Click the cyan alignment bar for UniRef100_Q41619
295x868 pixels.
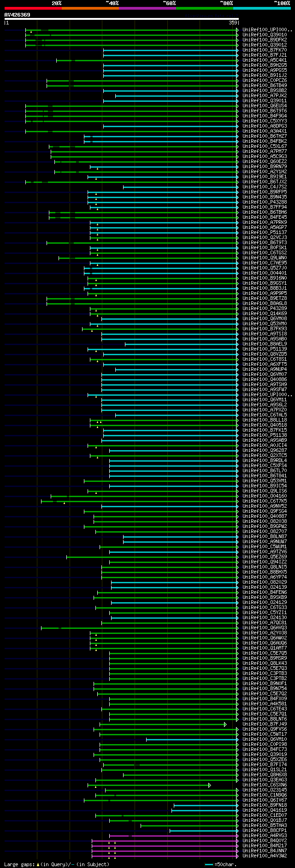(204, 810)
